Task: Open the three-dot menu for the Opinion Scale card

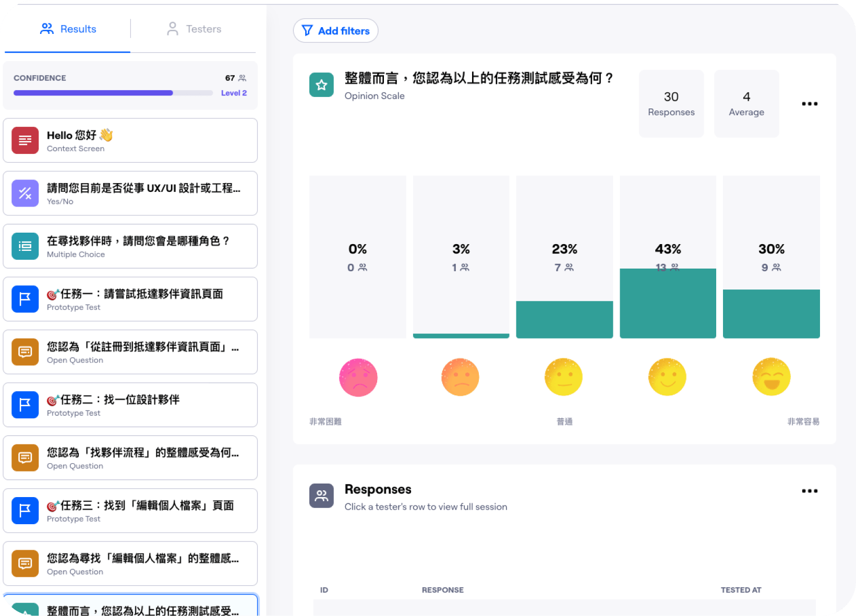Action: tap(809, 104)
